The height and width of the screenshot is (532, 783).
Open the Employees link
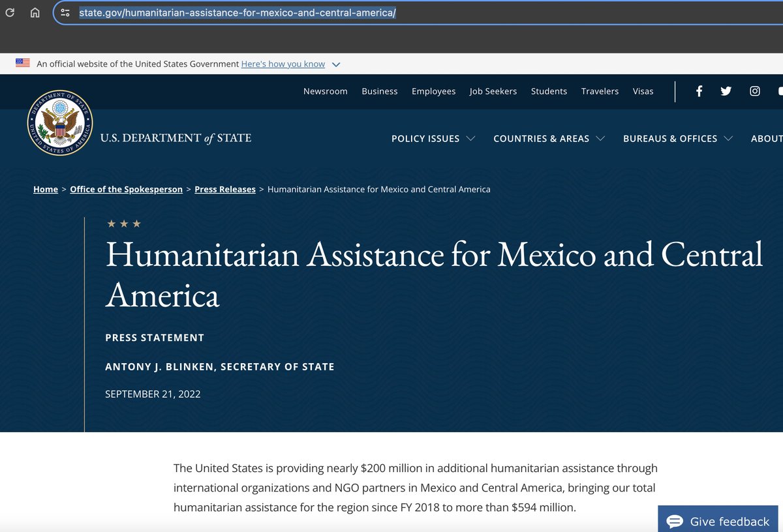point(434,91)
